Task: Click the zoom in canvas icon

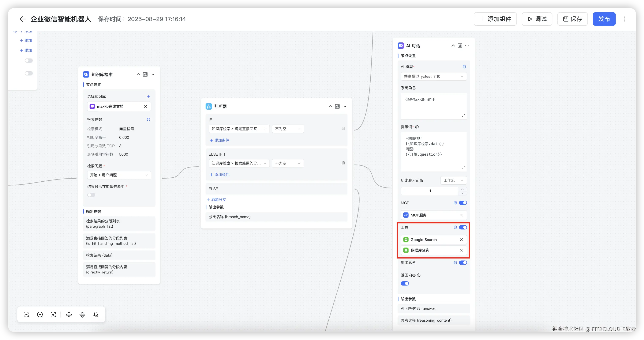Action: coord(40,314)
